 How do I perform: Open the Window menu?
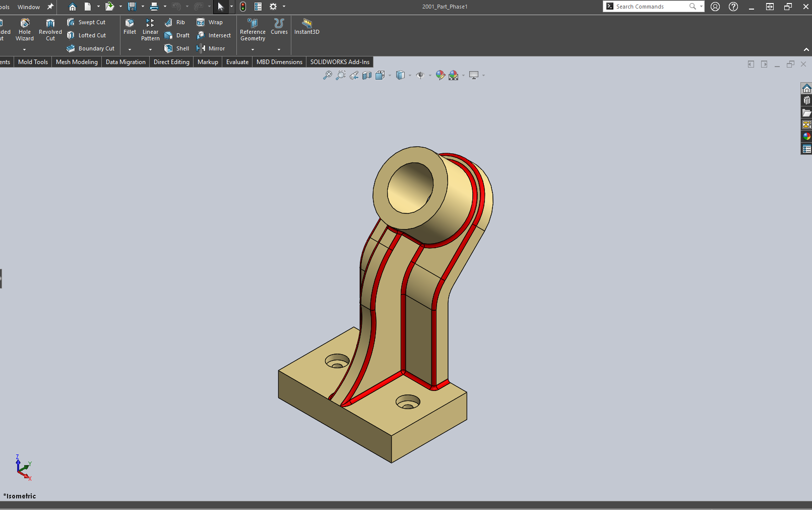click(29, 7)
